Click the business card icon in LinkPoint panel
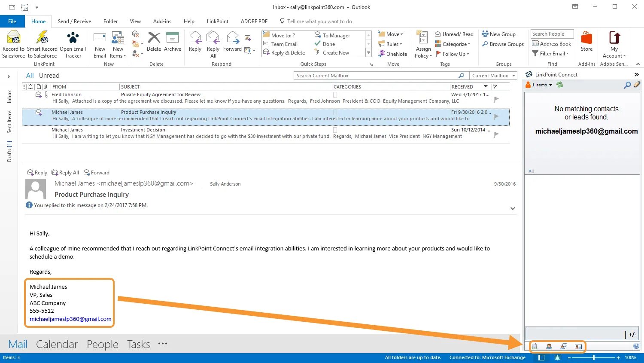644x363 pixels. 578,346
